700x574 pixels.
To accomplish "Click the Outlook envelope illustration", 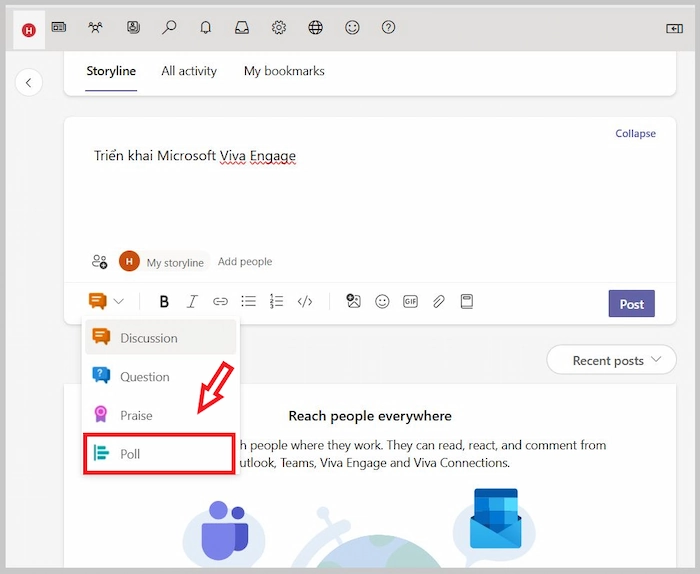I will pyautogui.click(x=496, y=519).
